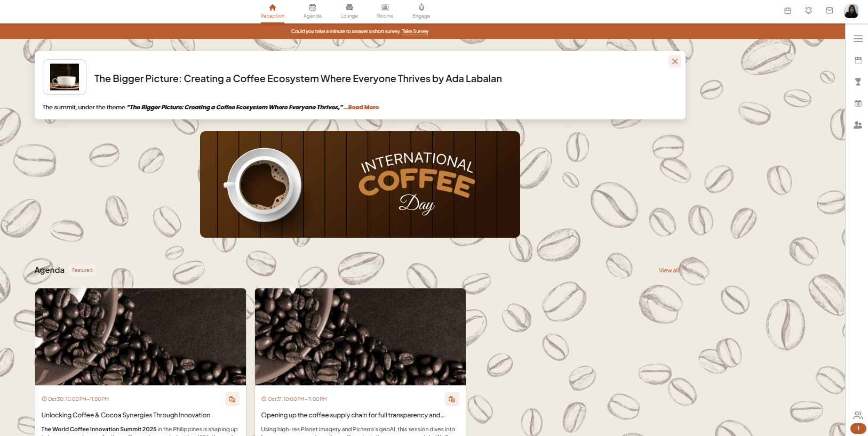Select the Engage tab
The height and width of the screenshot is (436, 868).
421,11
